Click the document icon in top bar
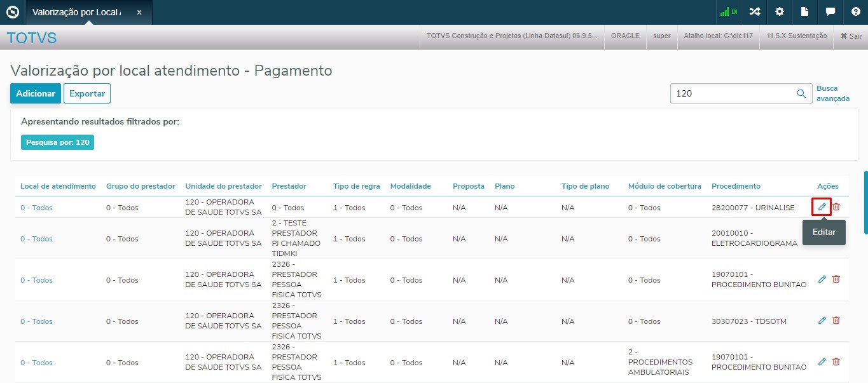Image resolution: width=868 pixels, height=383 pixels. (x=804, y=12)
